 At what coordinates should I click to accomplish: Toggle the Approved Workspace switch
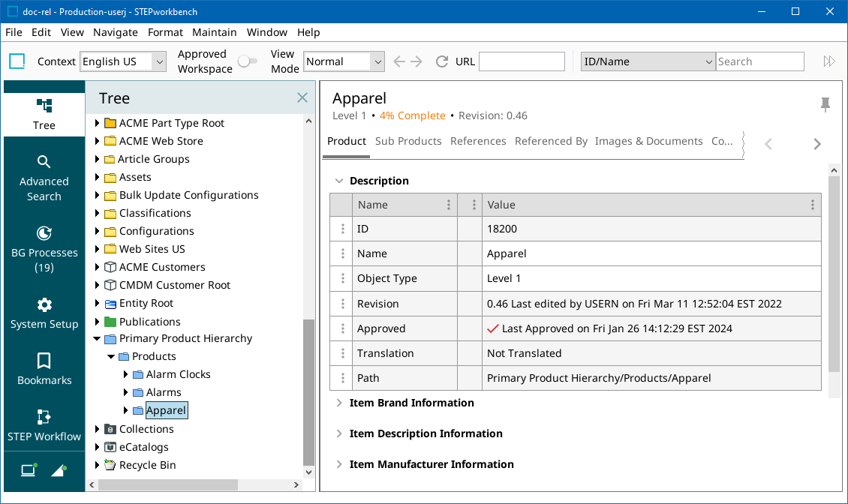click(247, 61)
